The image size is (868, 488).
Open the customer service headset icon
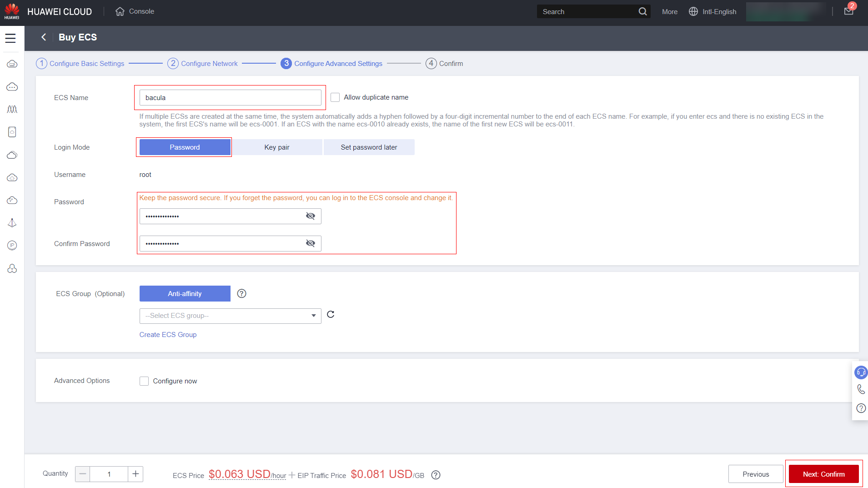(861, 372)
